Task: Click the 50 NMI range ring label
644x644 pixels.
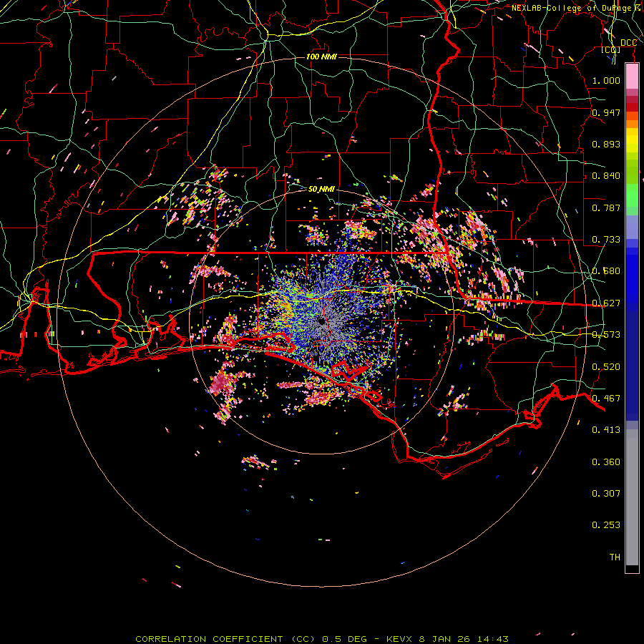Action: [x=321, y=190]
